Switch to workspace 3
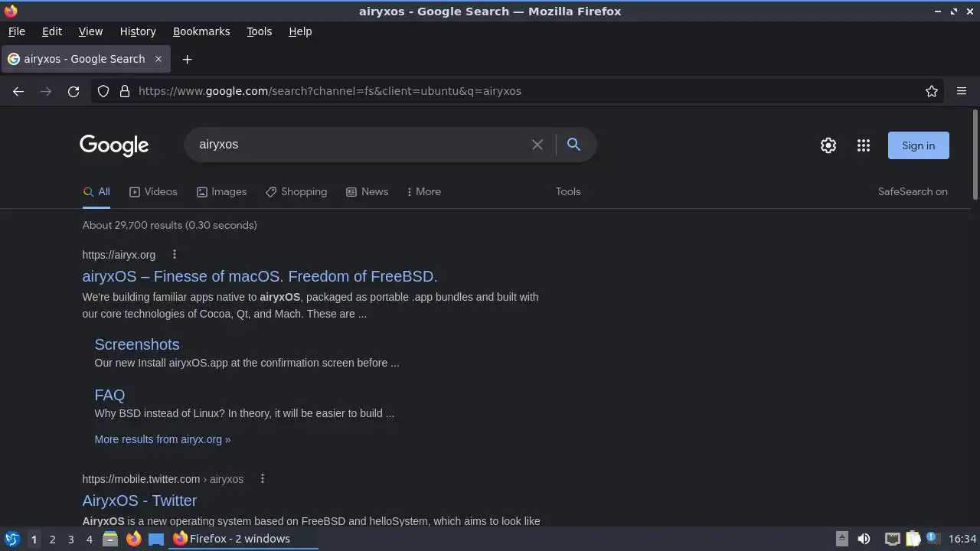This screenshot has width=980, height=551. 70,539
